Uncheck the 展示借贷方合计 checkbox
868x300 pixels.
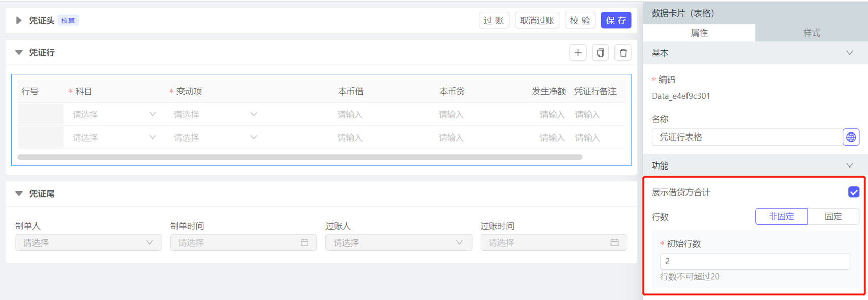click(x=853, y=192)
